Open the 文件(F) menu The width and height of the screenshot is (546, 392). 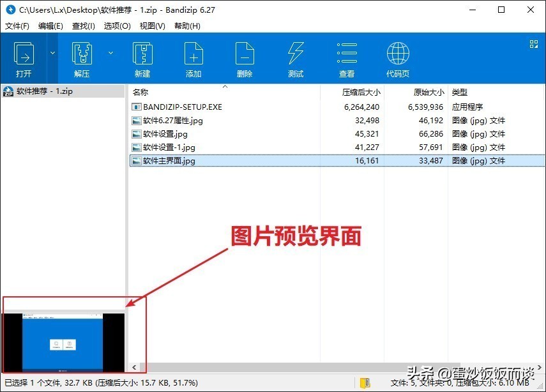point(17,26)
